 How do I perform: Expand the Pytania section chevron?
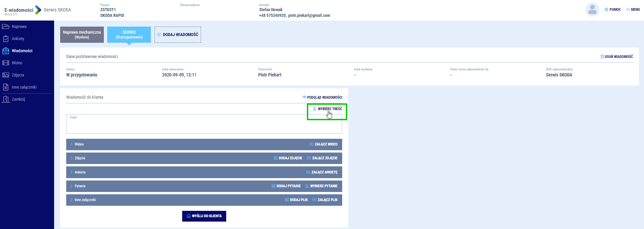coord(72,186)
